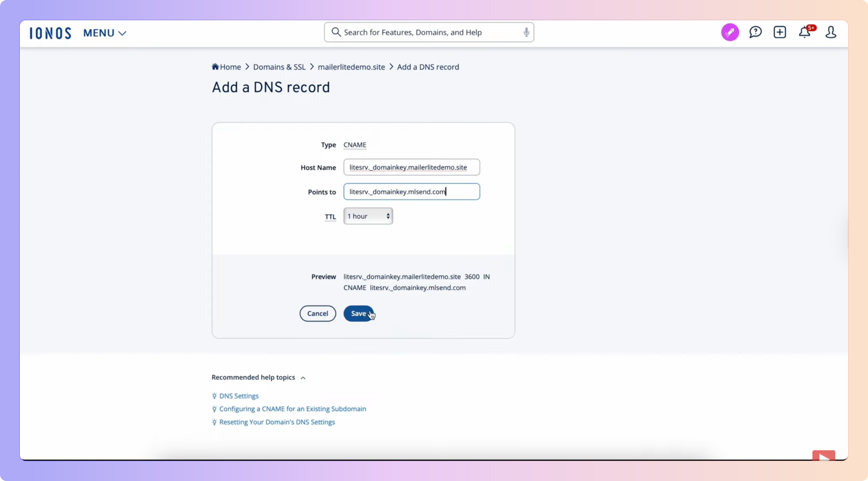Collapse Recommended help topics
This screenshot has height=481, width=868.
click(259, 377)
